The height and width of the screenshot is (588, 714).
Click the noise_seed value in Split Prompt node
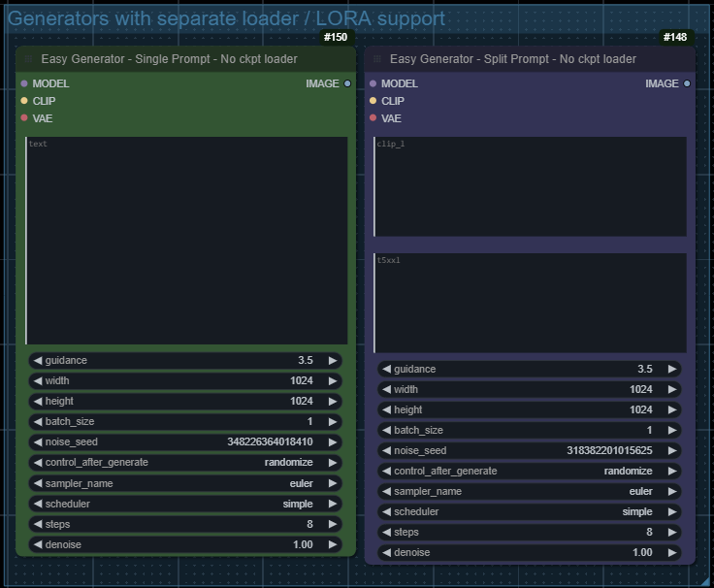click(x=608, y=450)
